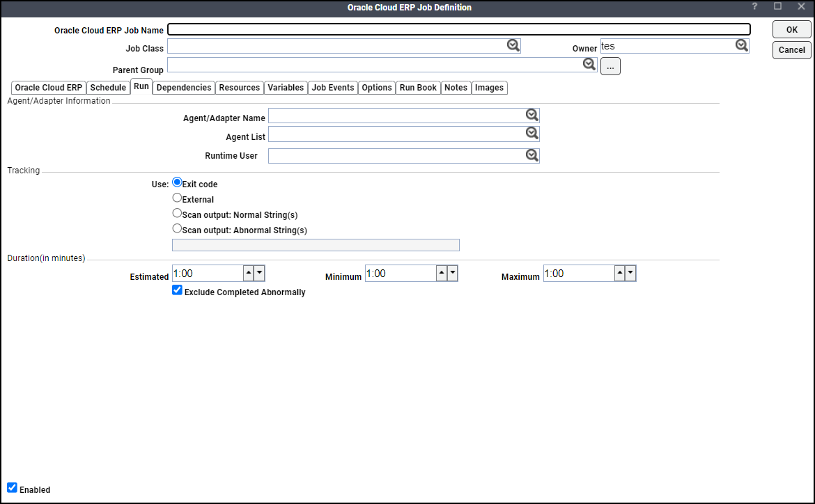
Task: Click the OK button
Action: click(791, 30)
